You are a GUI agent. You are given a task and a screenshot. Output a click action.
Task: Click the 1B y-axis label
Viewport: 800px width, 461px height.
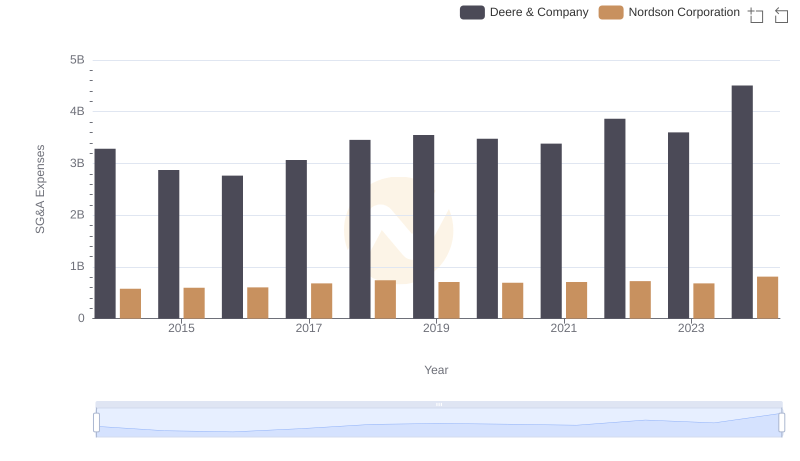[77, 266]
